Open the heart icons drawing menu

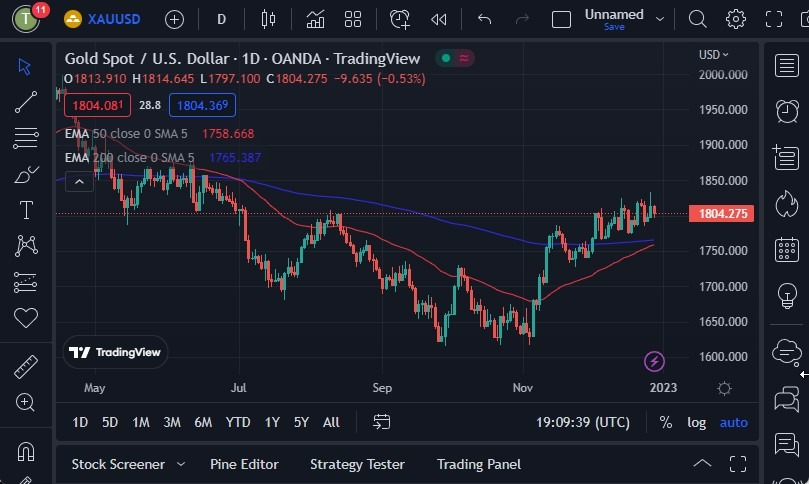point(26,317)
